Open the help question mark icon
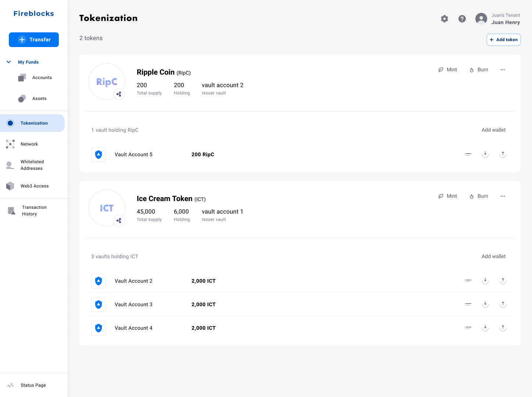532x397 pixels. point(462,19)
